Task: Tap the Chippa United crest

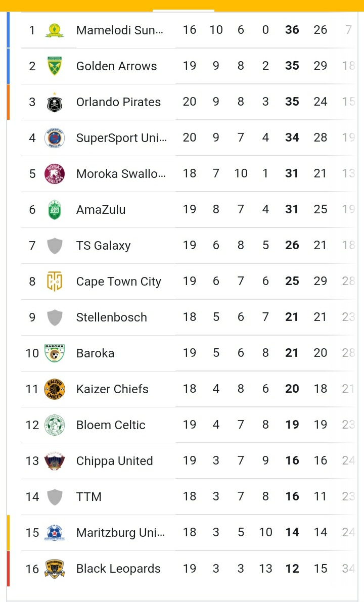Action: (x=55, y=461)
